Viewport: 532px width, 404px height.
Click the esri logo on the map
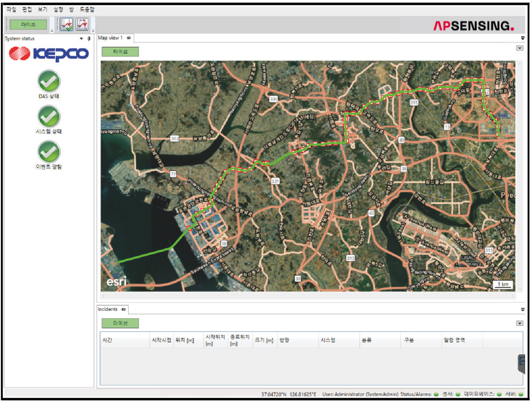(116, 281)
